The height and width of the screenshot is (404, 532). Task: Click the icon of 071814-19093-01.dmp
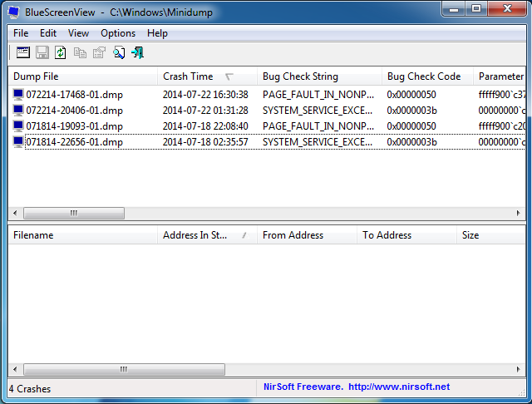point(18,126)
